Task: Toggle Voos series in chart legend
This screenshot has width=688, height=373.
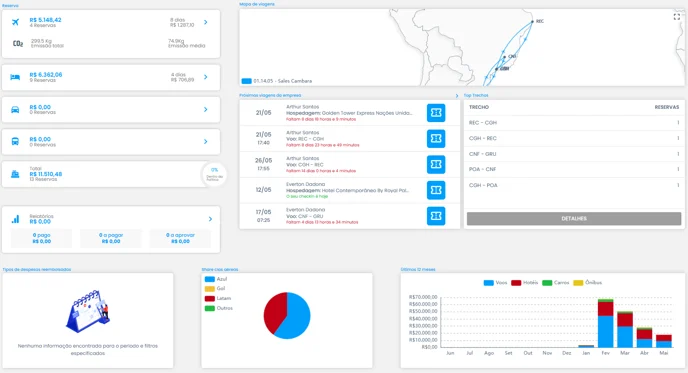Action: [495, 283]
